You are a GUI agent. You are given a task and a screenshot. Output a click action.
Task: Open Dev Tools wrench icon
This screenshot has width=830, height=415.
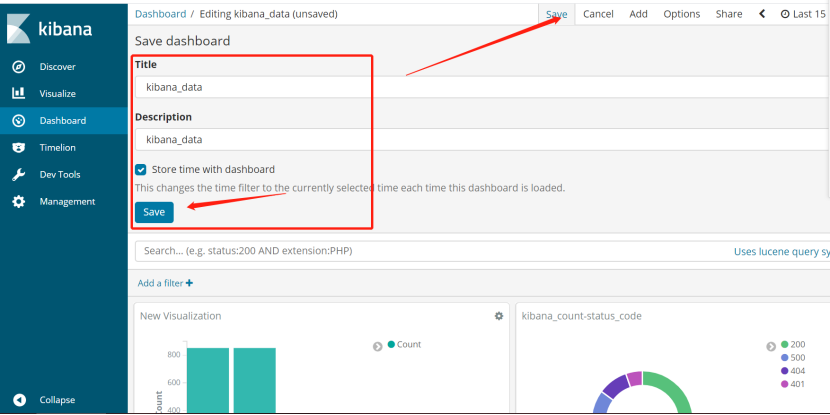(x=19, y=175)
